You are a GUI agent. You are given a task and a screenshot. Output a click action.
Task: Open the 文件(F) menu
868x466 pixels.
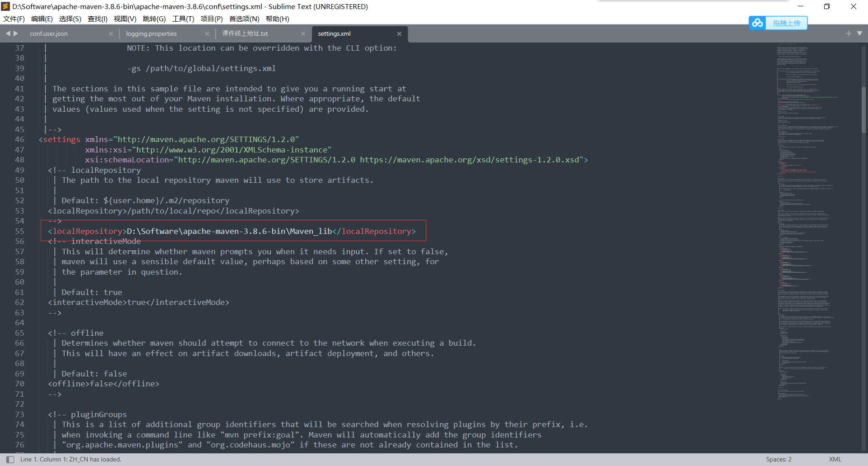coord(14,19)
